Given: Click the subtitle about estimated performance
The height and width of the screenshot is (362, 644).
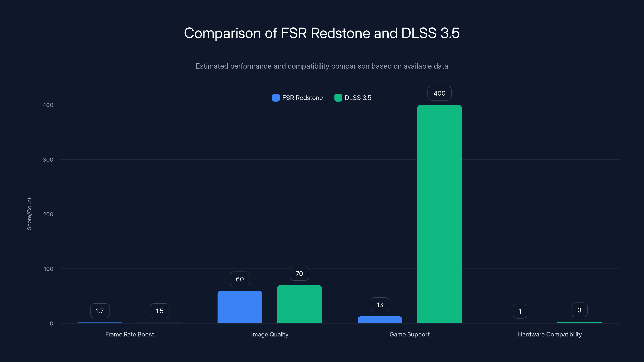Looking at the screenshot, I should (x=322, y=66).
